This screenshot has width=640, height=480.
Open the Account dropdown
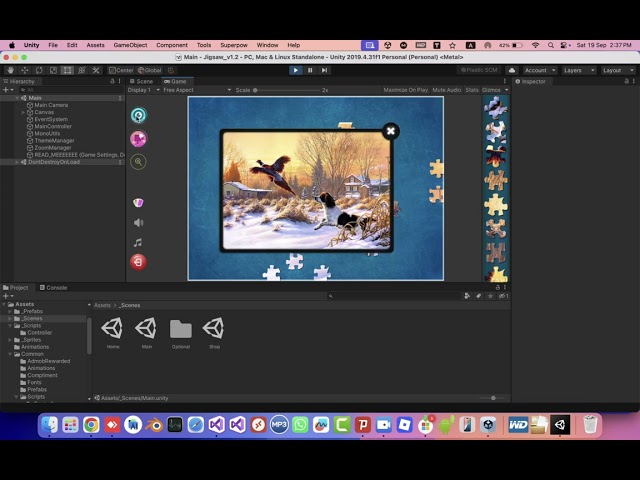(540, 70)
